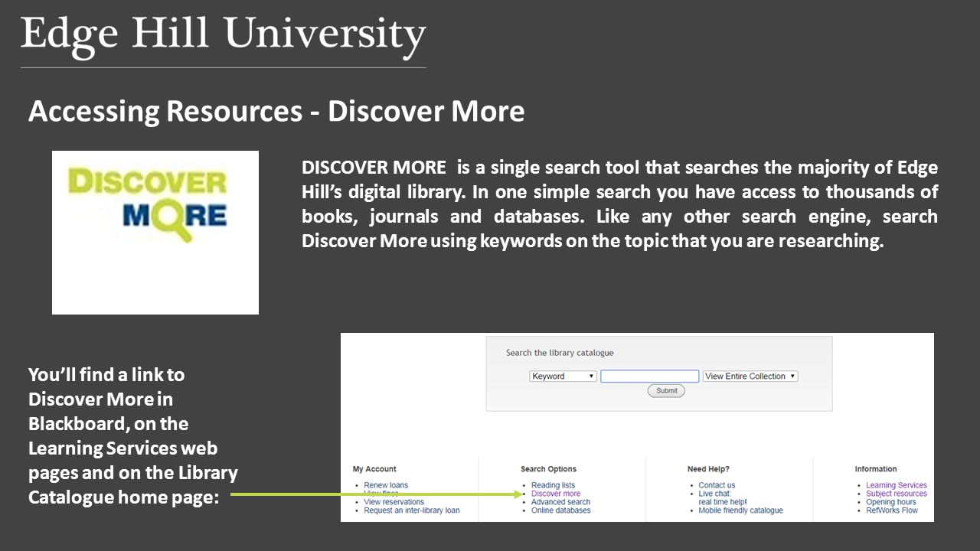Image resolution: width=980 pixels, height=551 pixels.
Task: Start the Live chat real time help
Action: pyautogui.click(x=722, y=498)
